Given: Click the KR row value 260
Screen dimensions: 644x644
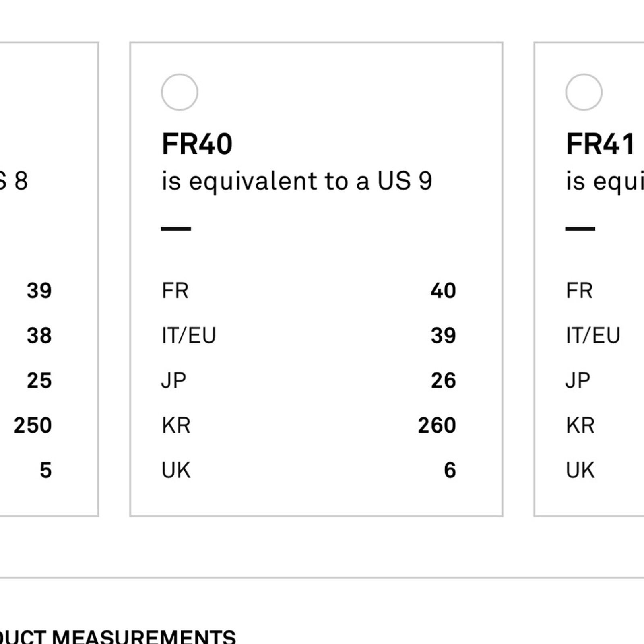Looking at the screenshot, I should tap(437, 425).
